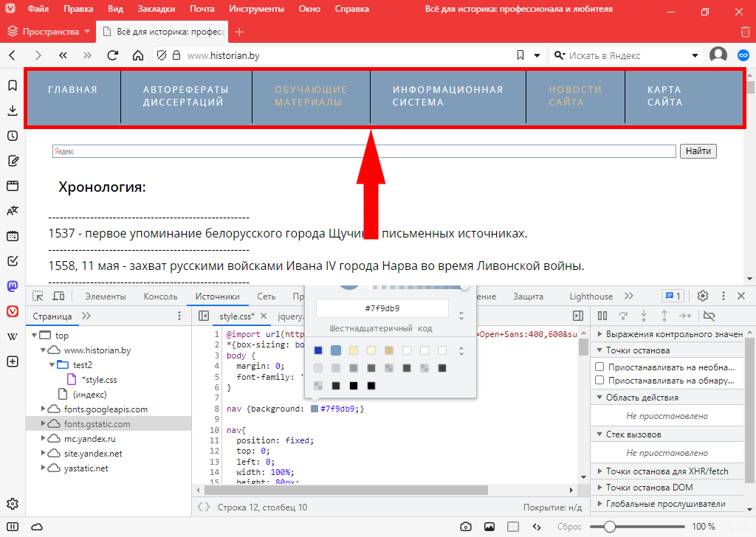The image size is (756, 537).
Task: Open 'Авторефераты диссертаций' nav link
Action: coord(186,96)
